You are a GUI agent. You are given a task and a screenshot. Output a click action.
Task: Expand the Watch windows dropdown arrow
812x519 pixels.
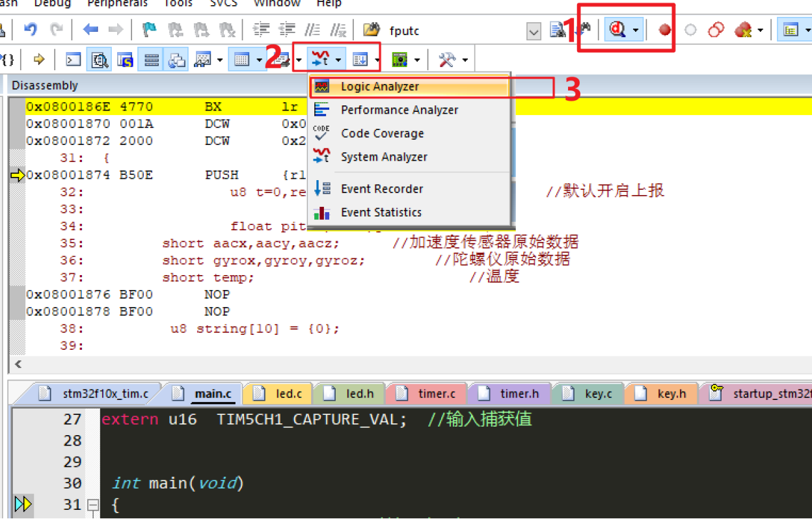point(220,60)
